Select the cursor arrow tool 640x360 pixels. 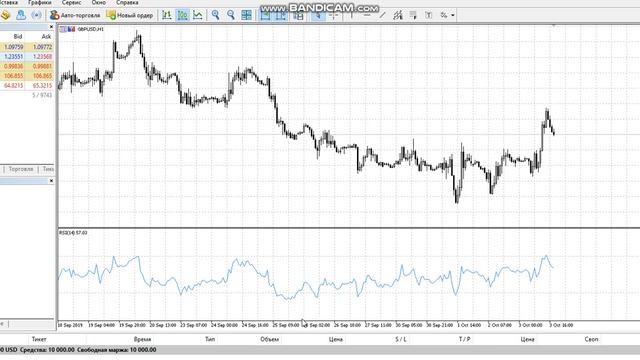(x=317, y=16)
